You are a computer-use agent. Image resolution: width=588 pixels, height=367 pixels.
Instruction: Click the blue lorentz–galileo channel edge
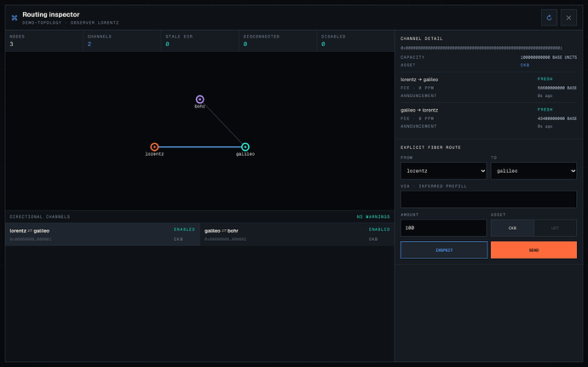point(200,146)
